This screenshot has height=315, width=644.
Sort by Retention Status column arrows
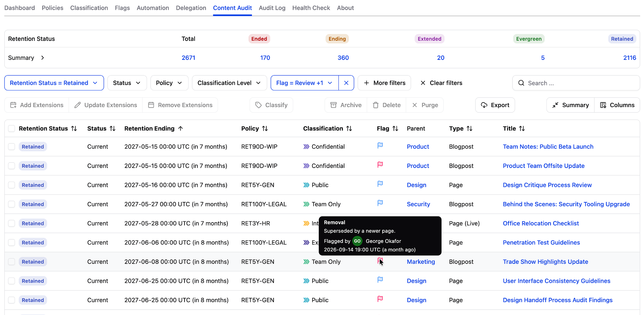[x=74, y=128]
